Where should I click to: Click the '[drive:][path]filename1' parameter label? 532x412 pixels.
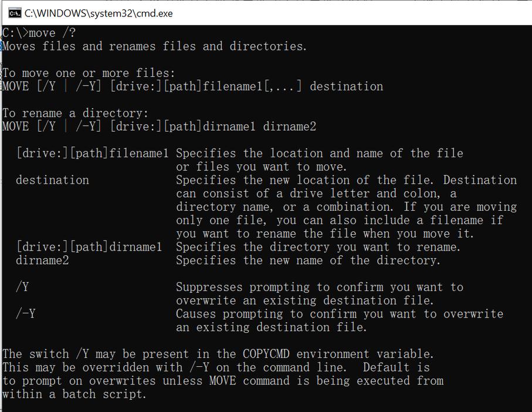92,154
